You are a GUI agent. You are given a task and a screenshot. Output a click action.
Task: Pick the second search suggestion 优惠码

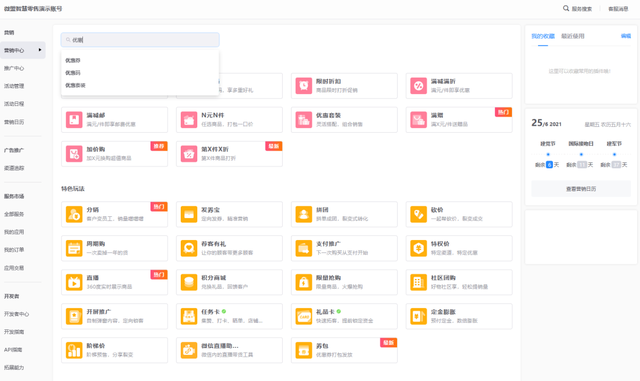tap(73, 73)
